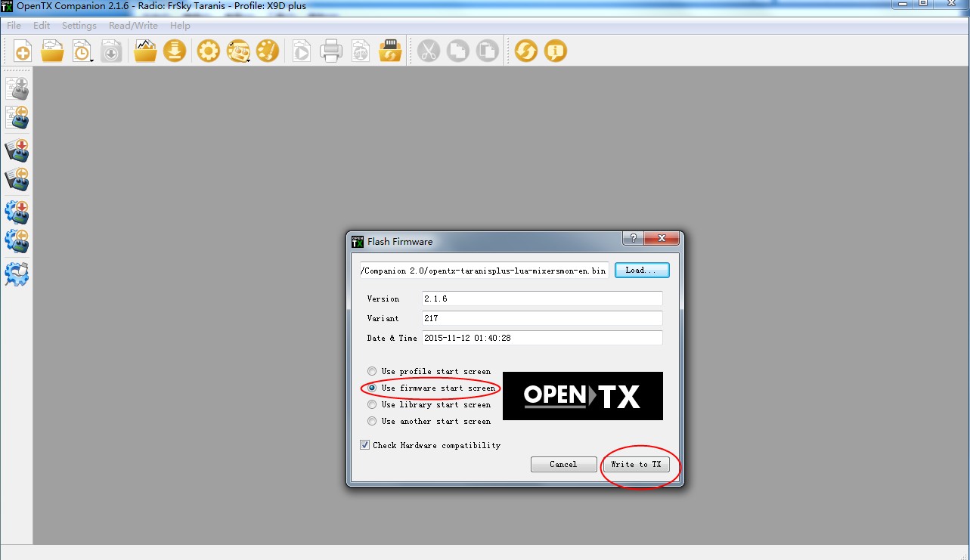Click the Write firmware to radio icon
The height and width of the screenshot is (560, 970).
click(x=17, y=150)
